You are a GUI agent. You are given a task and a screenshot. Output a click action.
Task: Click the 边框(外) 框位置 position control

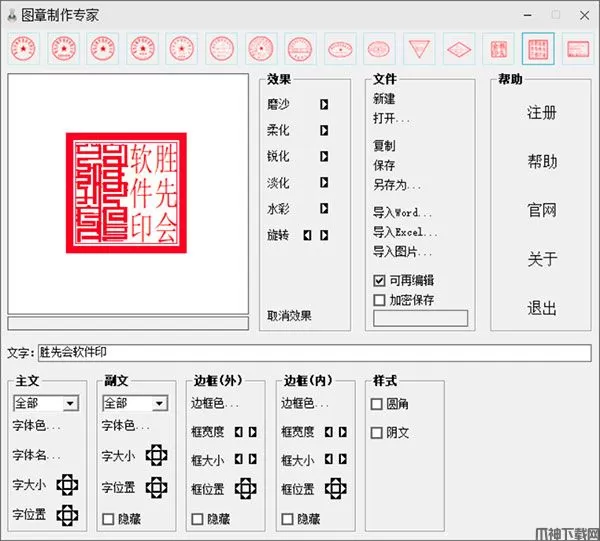246,489
